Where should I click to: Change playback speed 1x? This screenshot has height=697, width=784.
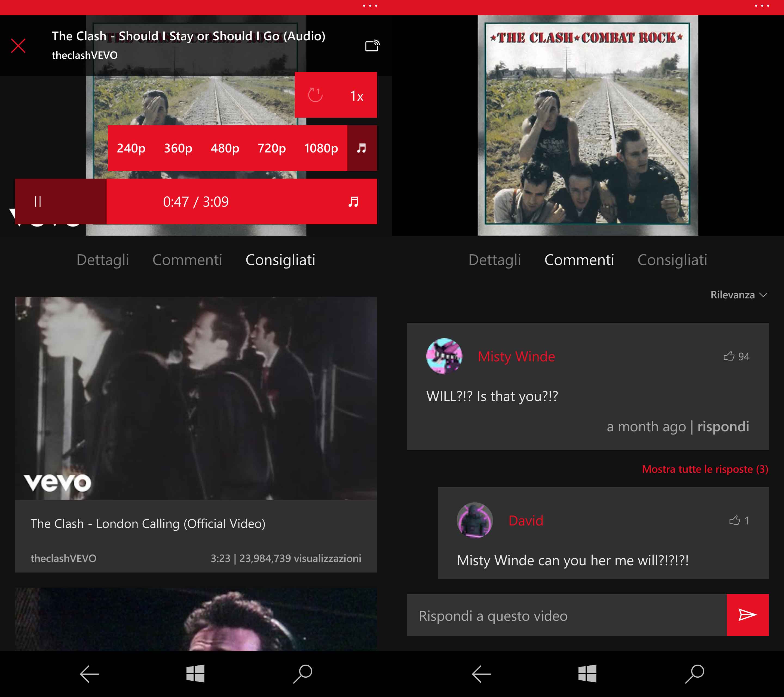click(x=357, y=96)
